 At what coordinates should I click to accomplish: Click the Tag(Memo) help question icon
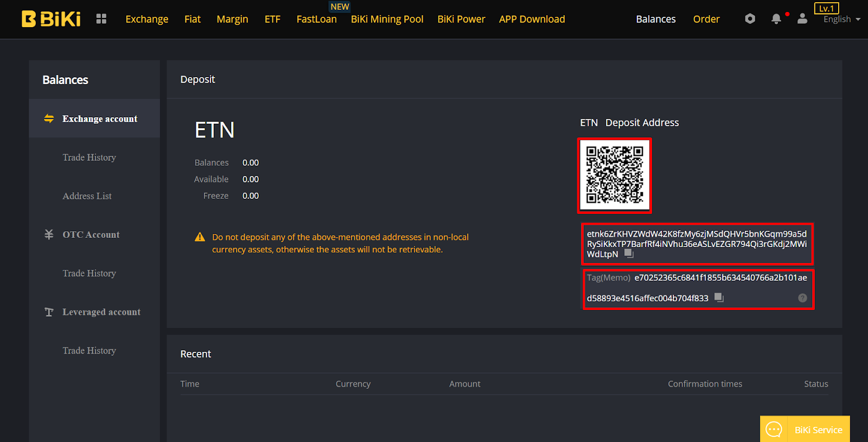point(802,298)
